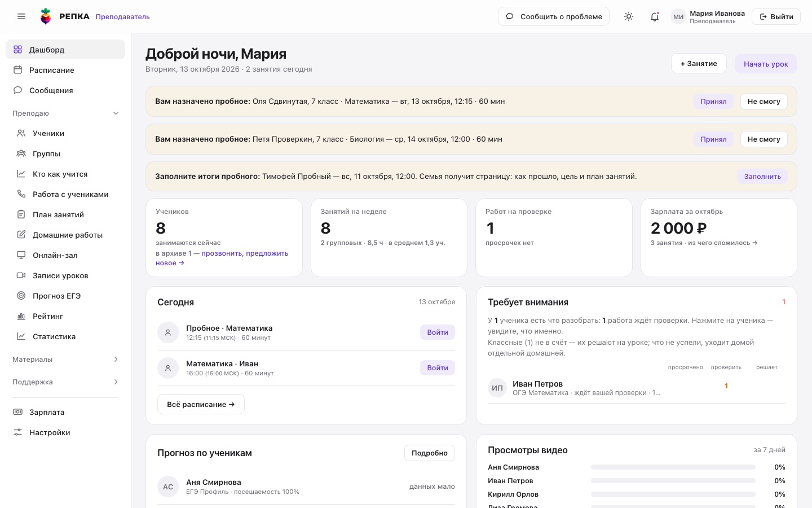812x508 pixels.
Task: Click Начать урок button
Action: pos(766,64)
